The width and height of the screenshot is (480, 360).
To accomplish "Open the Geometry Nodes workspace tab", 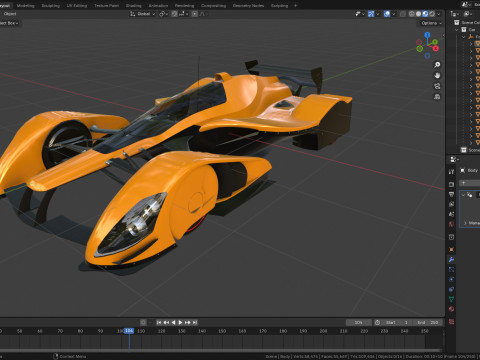I will [x=248, y=6].
